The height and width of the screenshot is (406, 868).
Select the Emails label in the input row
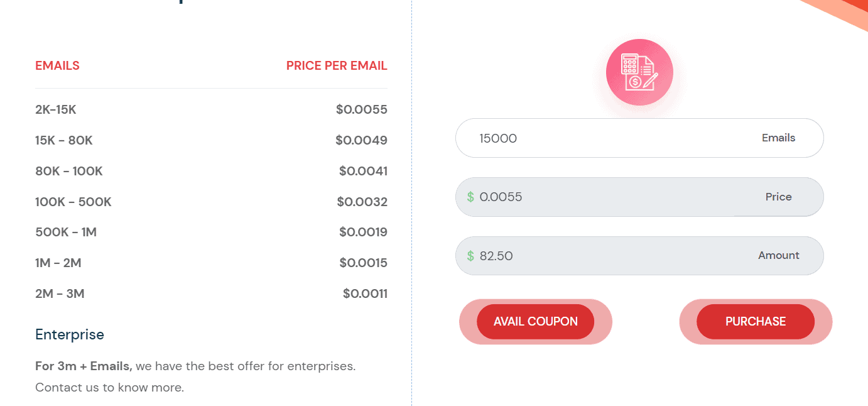[x=778, y=137]
